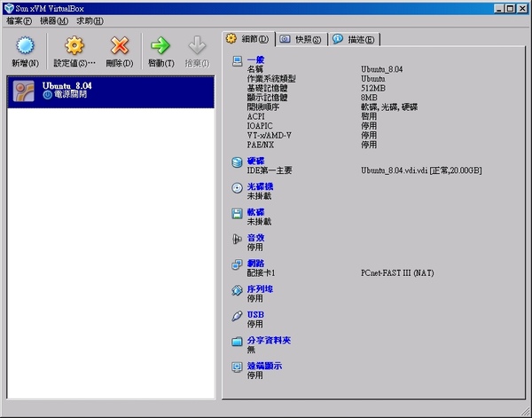Switch to the Snapshots (快照) tab
532x418 pixels.
pos(301,39)
